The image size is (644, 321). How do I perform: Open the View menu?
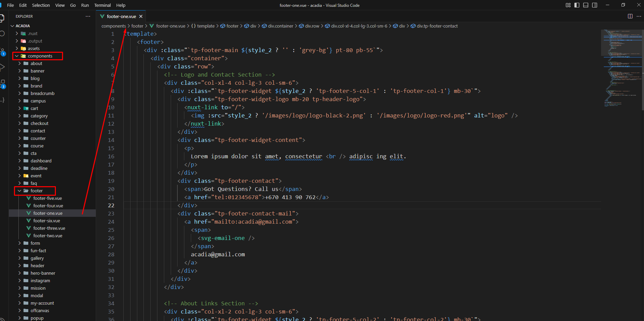[60, 5]
